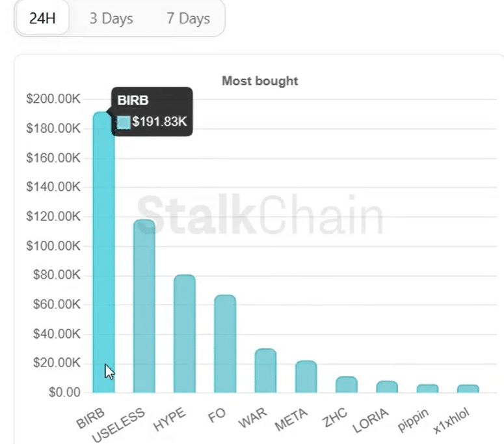Click the x1xhlol token bar
The width and height of the screenshot is (504, 444).
tap(468, 389)
